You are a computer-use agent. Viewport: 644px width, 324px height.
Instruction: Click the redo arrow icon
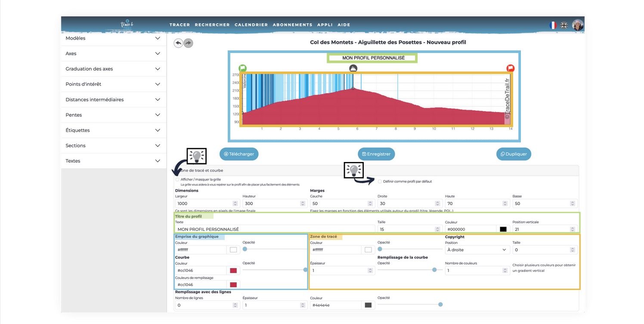pos(188,43)
